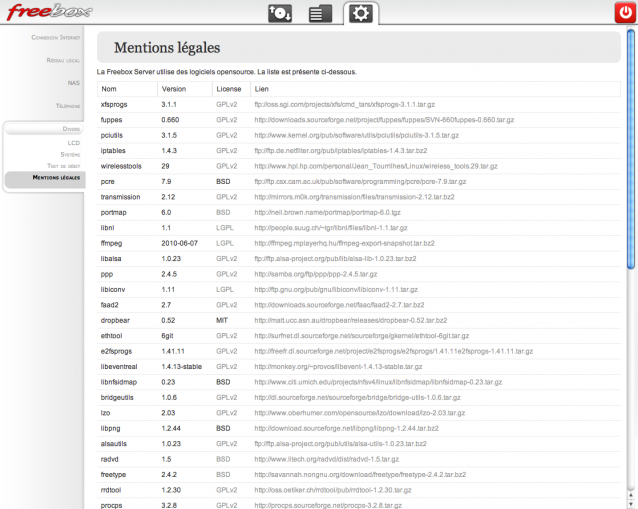Click the '6git' version cell
This screenshot has height=509, width=638.
(x=168, y=336)
